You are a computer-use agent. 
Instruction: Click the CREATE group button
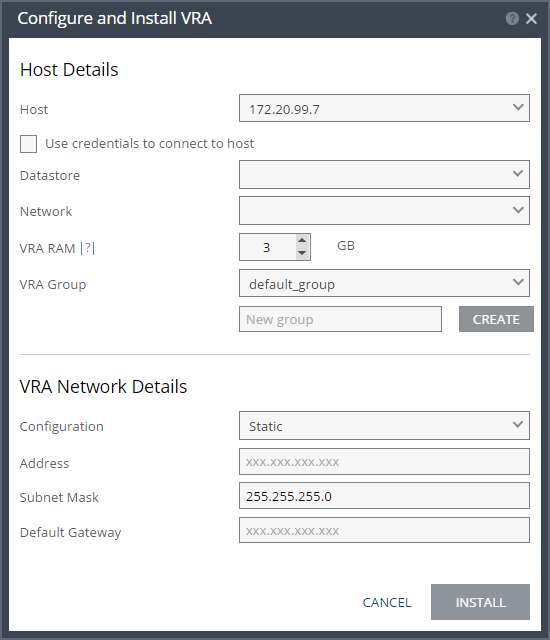(x=496, y=319)
